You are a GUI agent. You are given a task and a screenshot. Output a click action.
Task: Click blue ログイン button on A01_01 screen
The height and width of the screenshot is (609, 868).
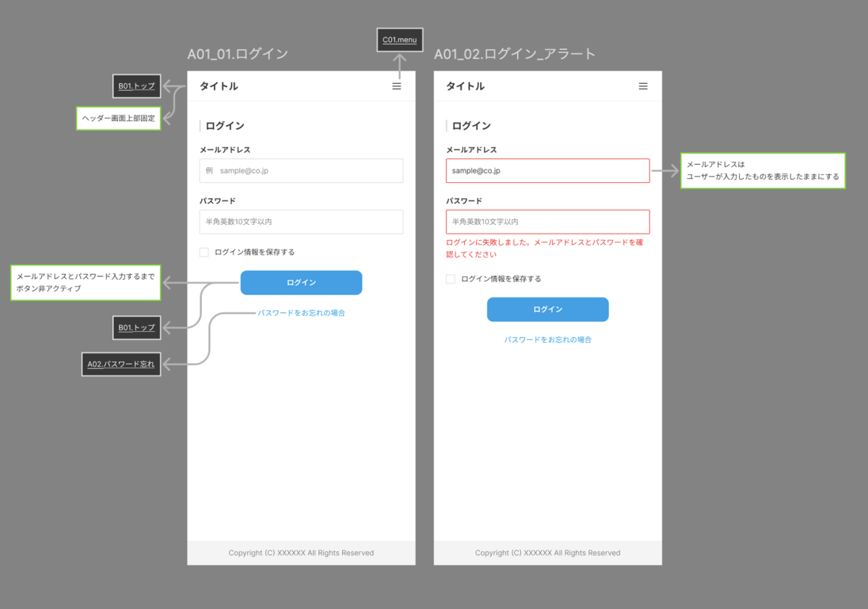[301, 283]
